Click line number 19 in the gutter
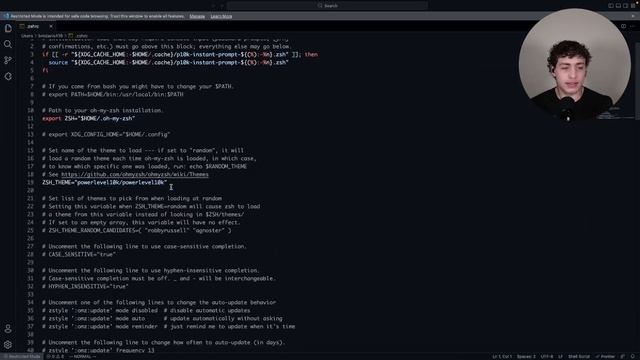This screenshot has width=640, height=360. (x=31, y=182)
